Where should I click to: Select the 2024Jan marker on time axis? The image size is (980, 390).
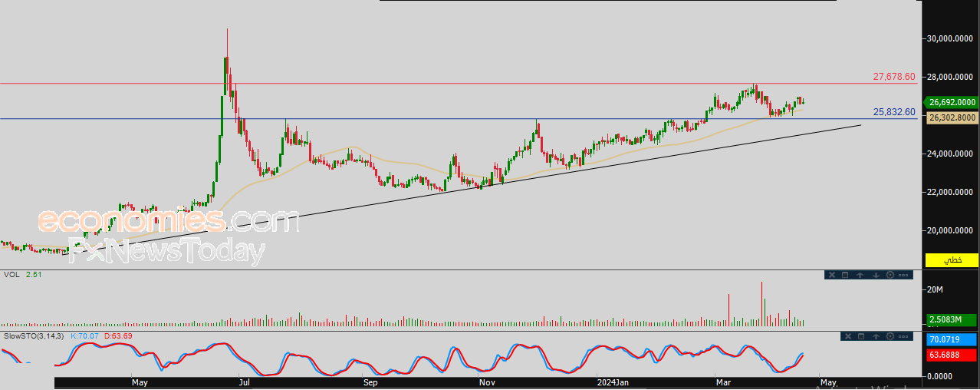pyautogui.click(x=612, y=382)
